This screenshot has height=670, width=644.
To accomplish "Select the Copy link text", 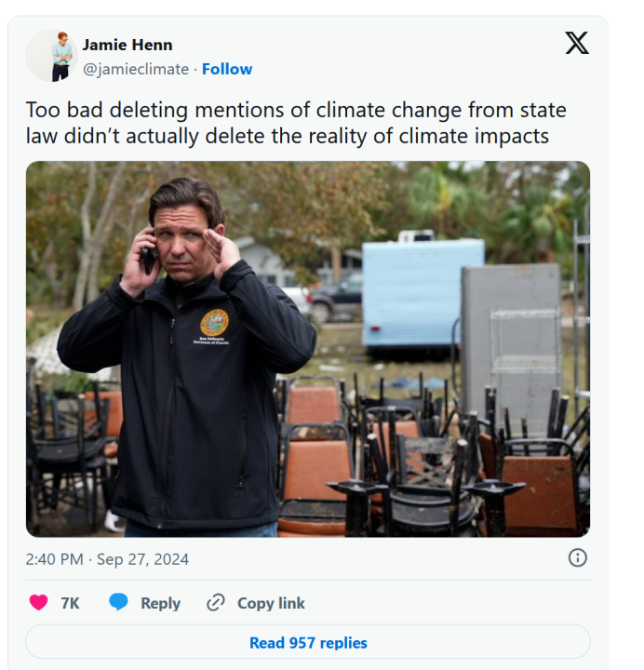I will point(271,603).
